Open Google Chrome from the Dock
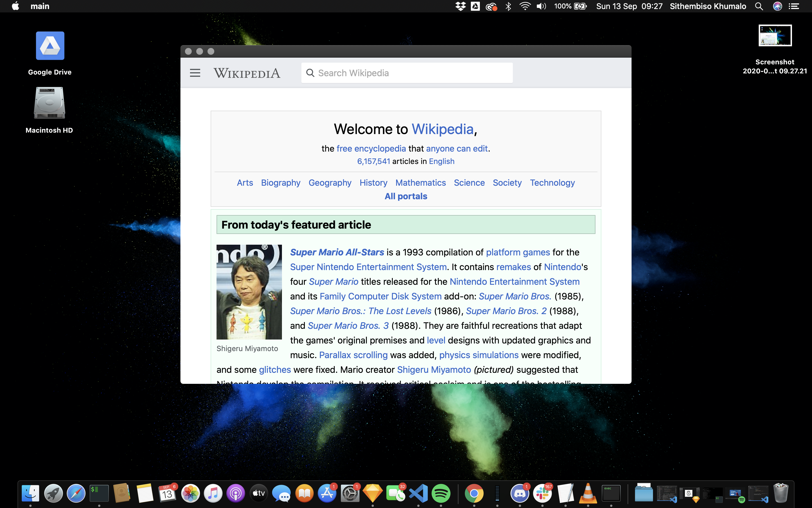 pos(474,493)
